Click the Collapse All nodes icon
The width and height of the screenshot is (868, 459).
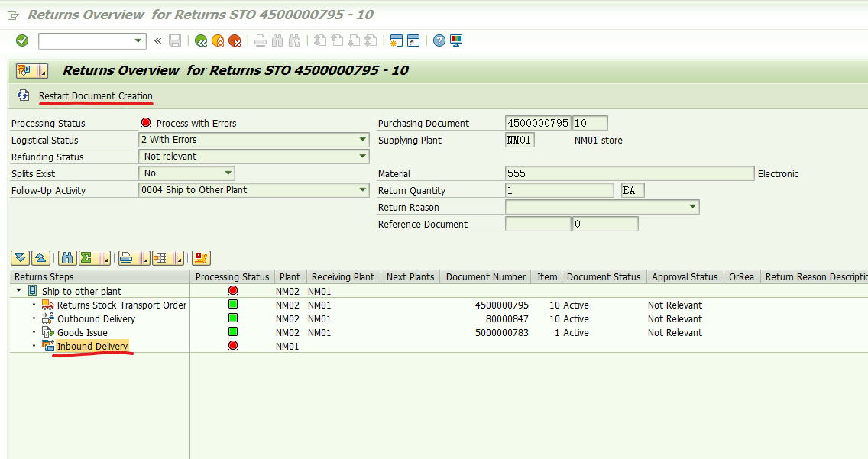pos(40,258)
